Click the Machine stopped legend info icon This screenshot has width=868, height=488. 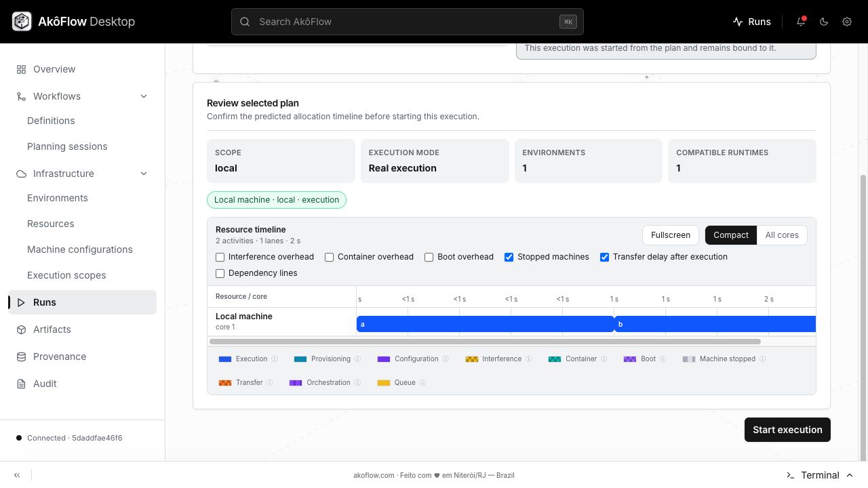click(763, 359)
